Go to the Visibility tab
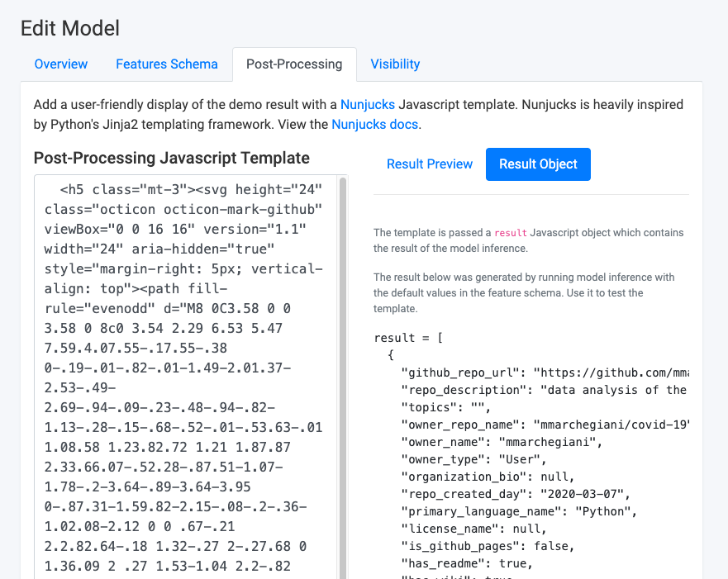This screenshot has width=728, height=579. click(395, 64)
